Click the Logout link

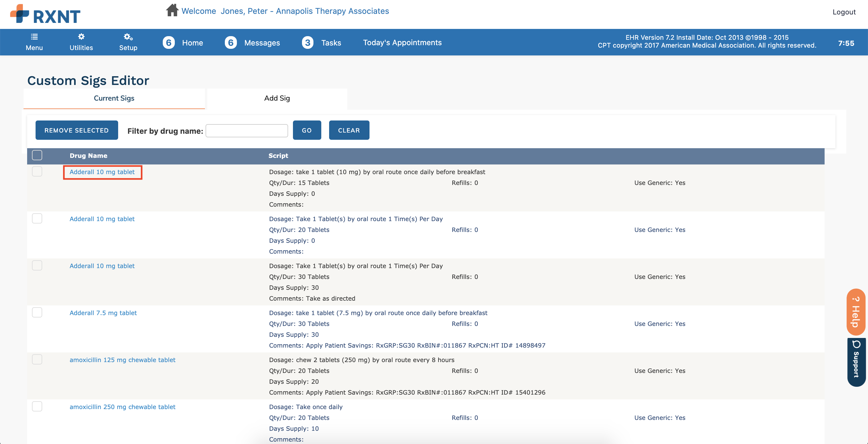coord(844,12)
